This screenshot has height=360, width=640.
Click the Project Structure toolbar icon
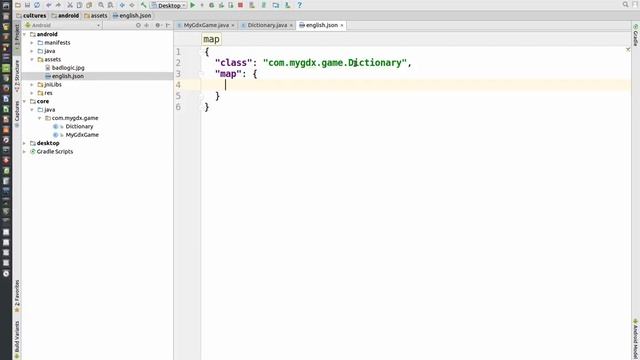pyautogui.click(x=276, y=5)
